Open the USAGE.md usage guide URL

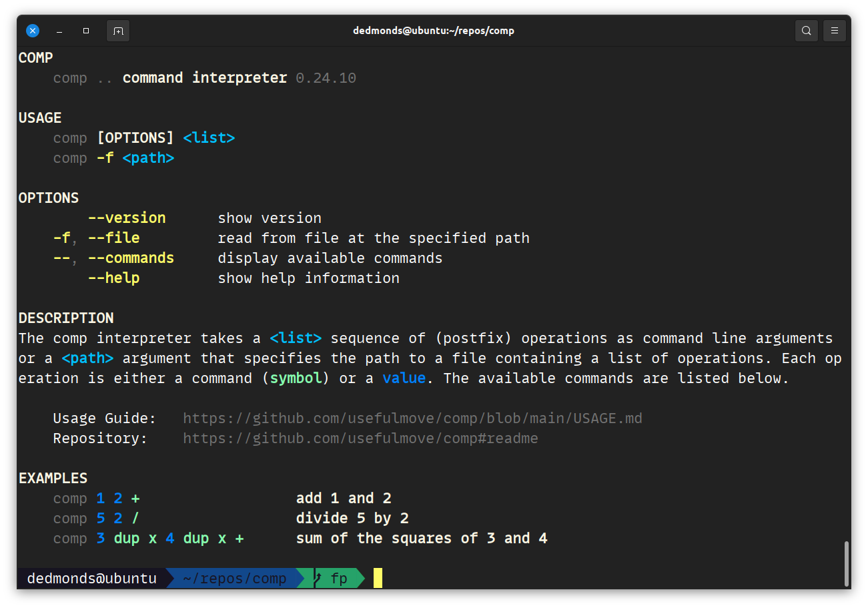pyautogui.click(x=412, y=418)
